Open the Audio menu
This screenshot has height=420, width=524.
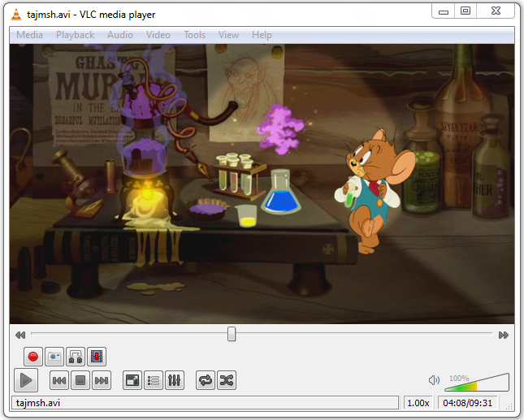[120, 35]
